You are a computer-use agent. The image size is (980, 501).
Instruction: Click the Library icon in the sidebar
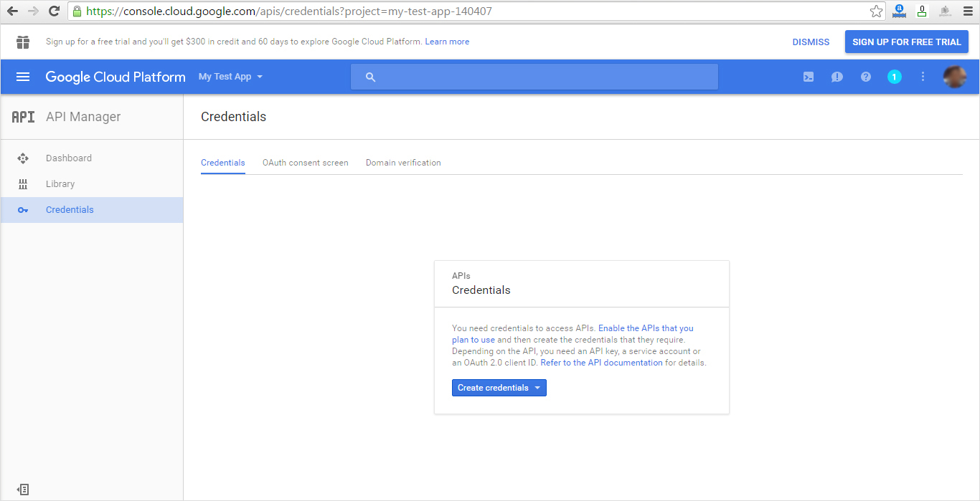click(x=23, y=184)
